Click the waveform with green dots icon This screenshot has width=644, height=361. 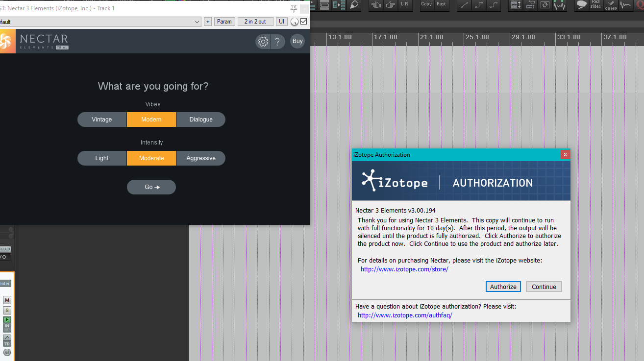pyautogui.click(x=559, y=5)
